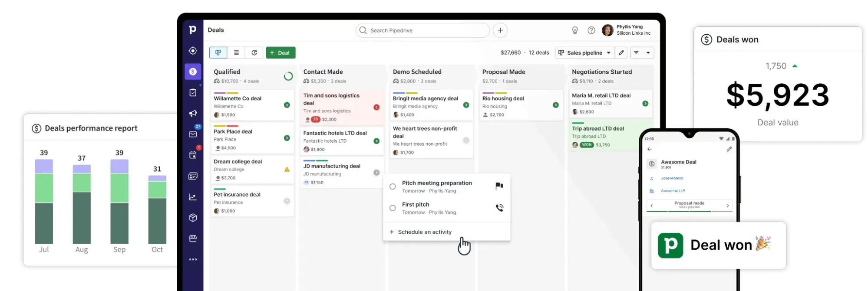Click the green add Deal button

pyautogui.click(x=281, y=53)
